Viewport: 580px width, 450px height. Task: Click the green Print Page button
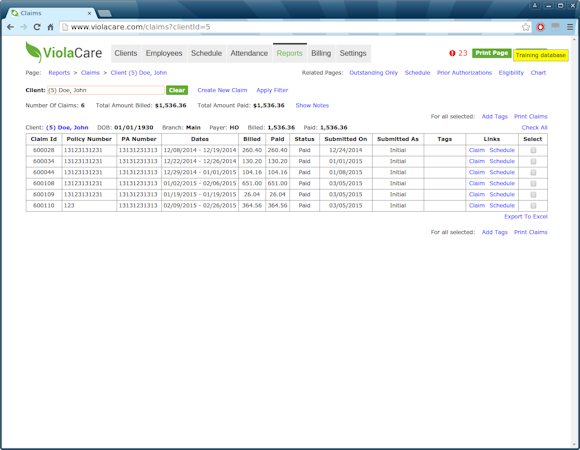[x=492, y=53]
